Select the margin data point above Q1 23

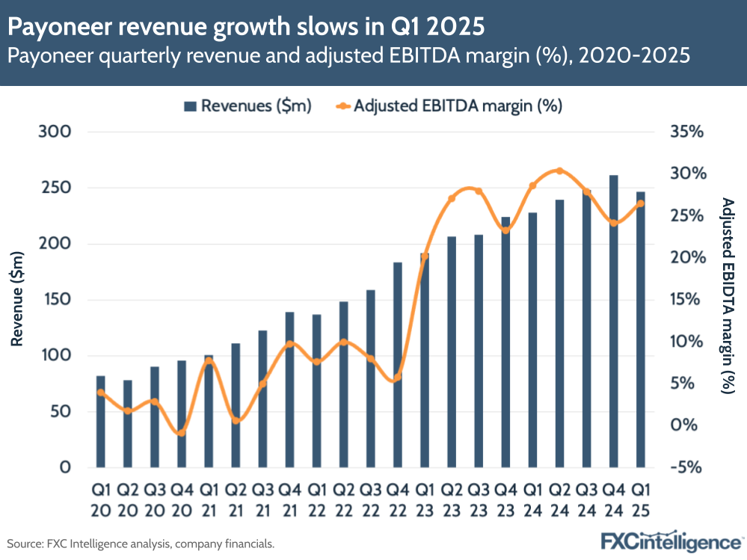pyautogui.click(x=426, y=256)
